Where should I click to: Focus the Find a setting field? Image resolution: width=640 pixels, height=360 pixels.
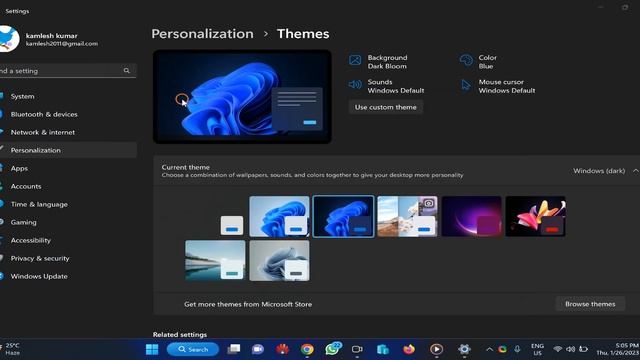(68, 71)
